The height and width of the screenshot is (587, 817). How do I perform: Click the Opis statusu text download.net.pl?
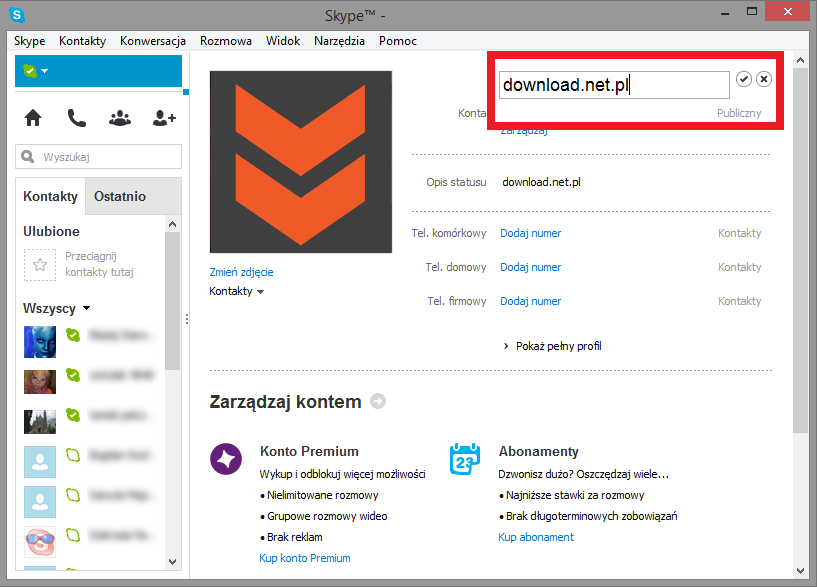point(541,182)
